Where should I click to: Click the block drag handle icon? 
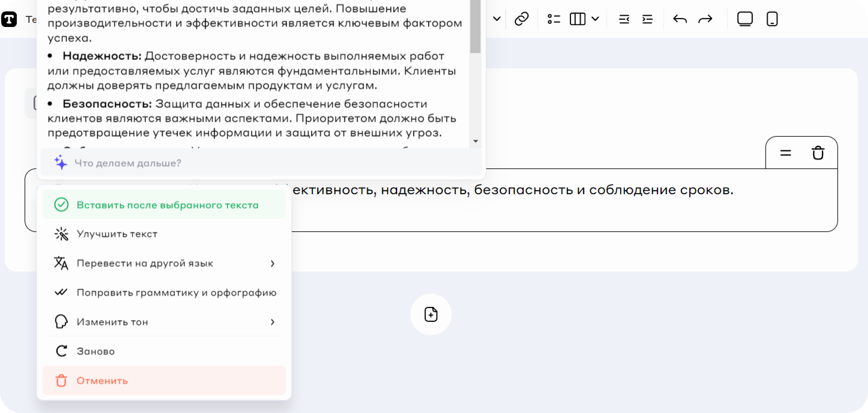tap(786, 153)
